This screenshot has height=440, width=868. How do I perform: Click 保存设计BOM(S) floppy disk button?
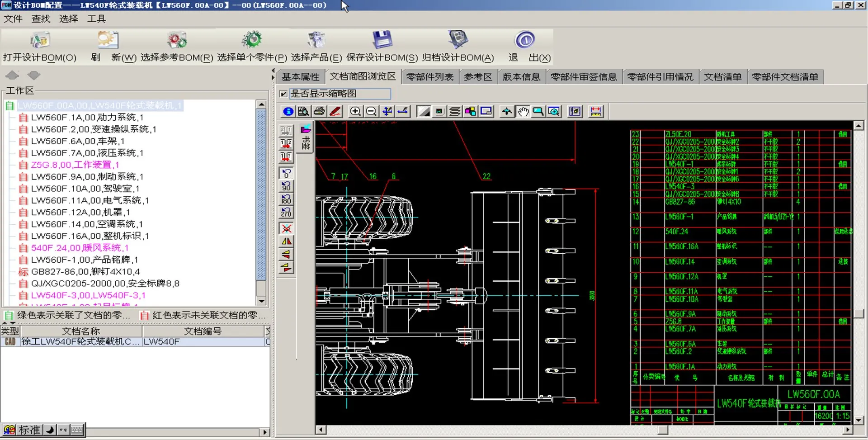click(382, 46)
